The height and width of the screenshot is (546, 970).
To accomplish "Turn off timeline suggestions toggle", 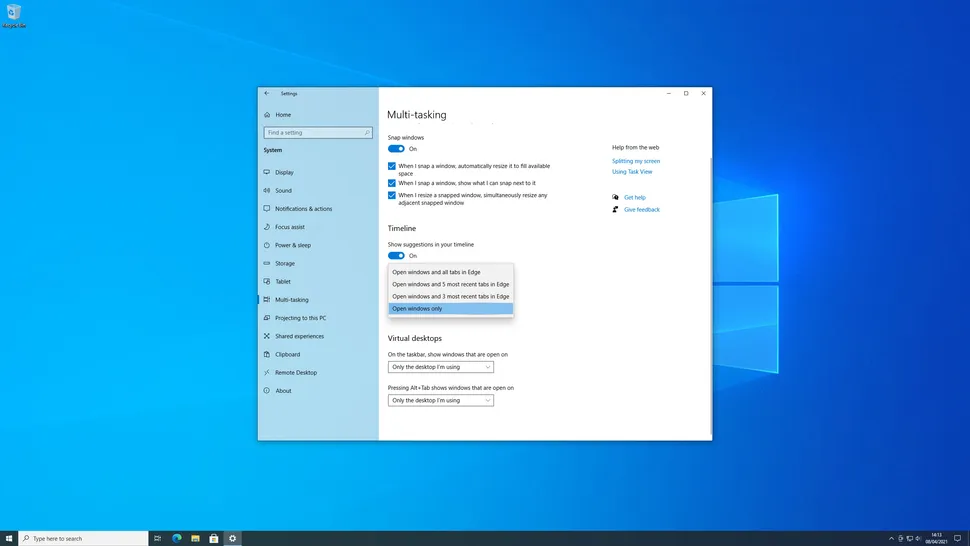I will pos(396,256).
